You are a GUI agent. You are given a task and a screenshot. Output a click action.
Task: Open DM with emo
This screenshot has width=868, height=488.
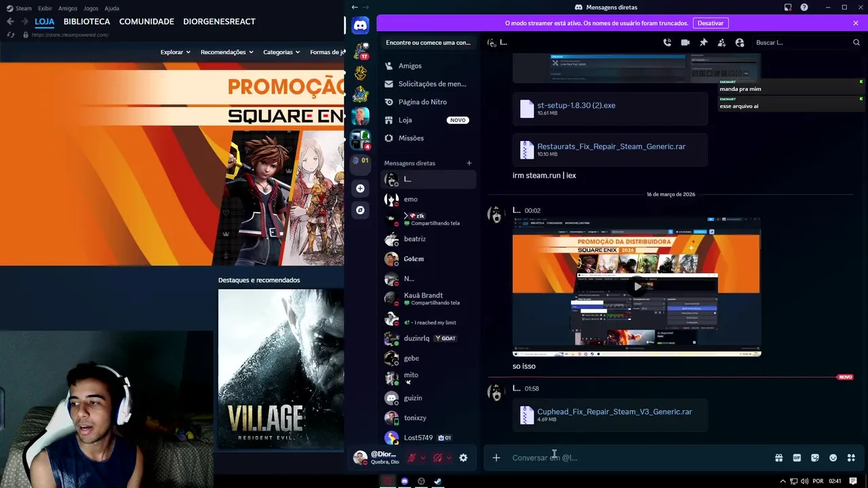click(428, 199)
